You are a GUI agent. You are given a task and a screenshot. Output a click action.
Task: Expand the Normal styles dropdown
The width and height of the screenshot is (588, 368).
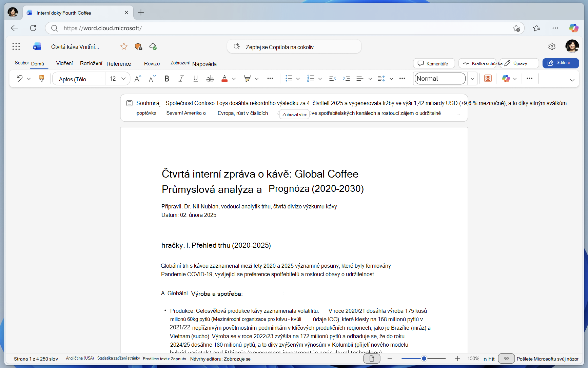472,79
